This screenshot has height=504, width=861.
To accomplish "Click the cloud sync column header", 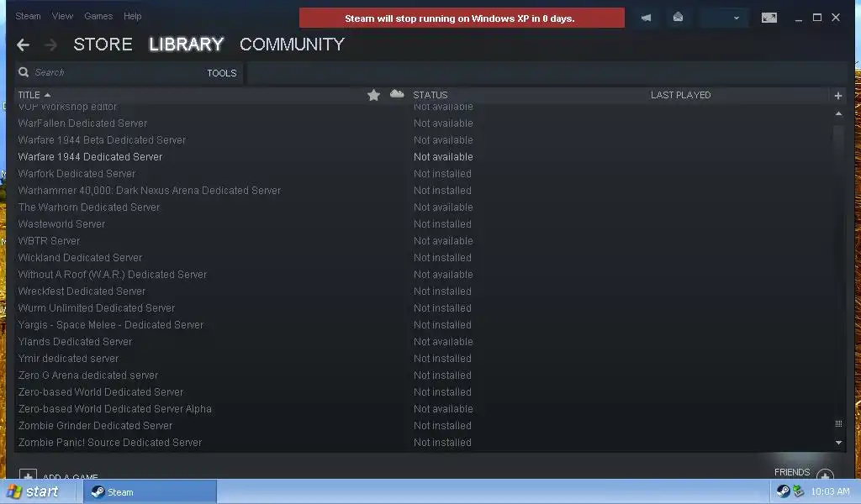I will 397,94.
